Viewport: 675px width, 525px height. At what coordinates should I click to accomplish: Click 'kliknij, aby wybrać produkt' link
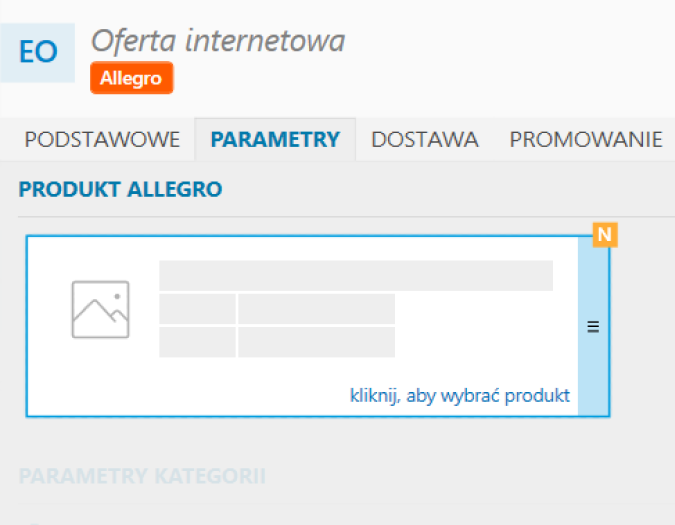tap(460, 395)
